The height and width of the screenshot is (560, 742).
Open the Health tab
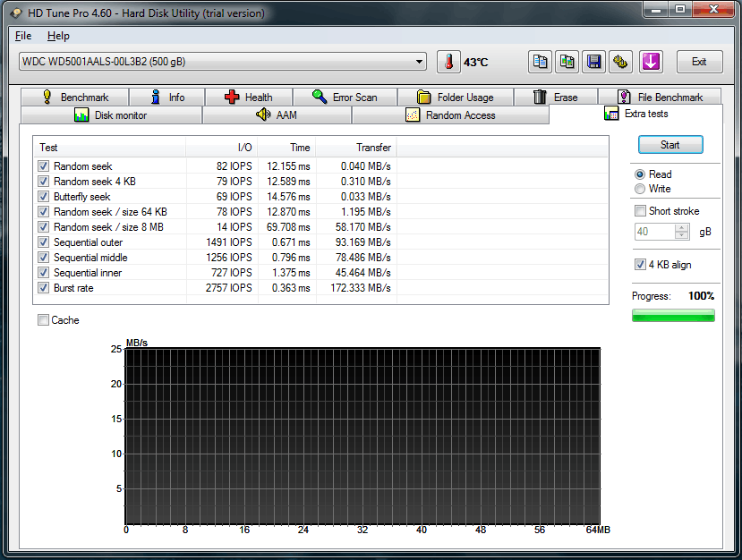[x=249, y=97]
